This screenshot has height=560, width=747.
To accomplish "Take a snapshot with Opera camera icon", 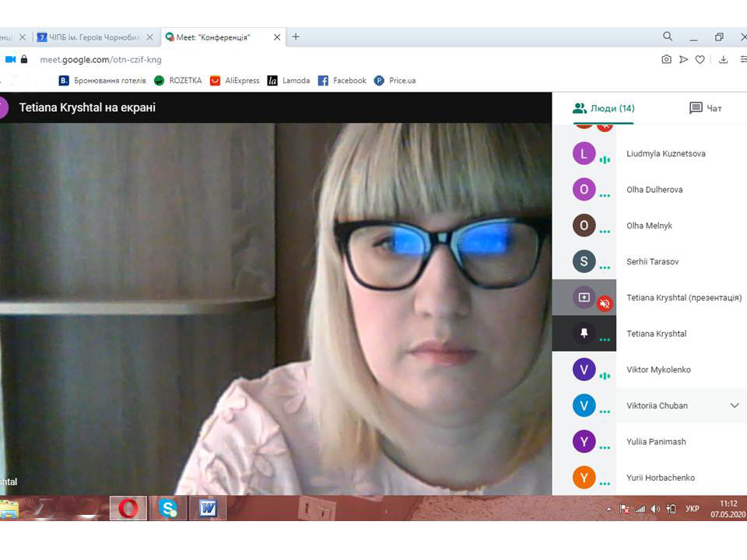I will click(x=667, y=60).
